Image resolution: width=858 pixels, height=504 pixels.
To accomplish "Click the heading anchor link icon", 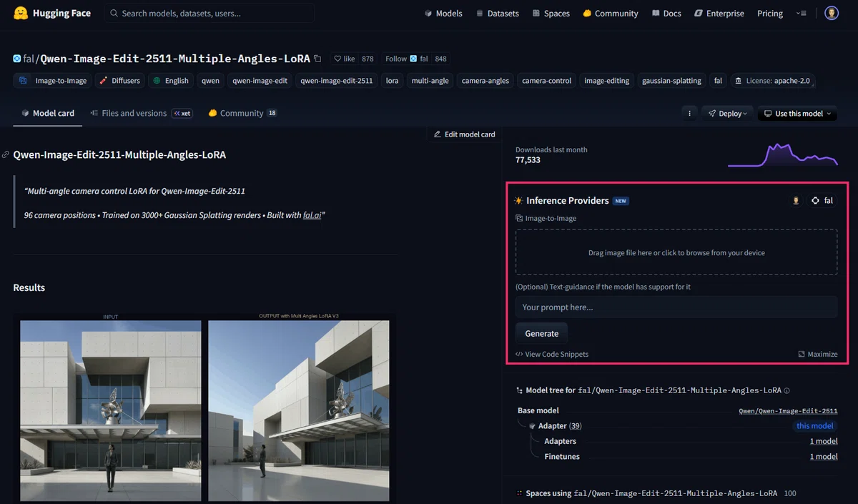I will [6, 154].
